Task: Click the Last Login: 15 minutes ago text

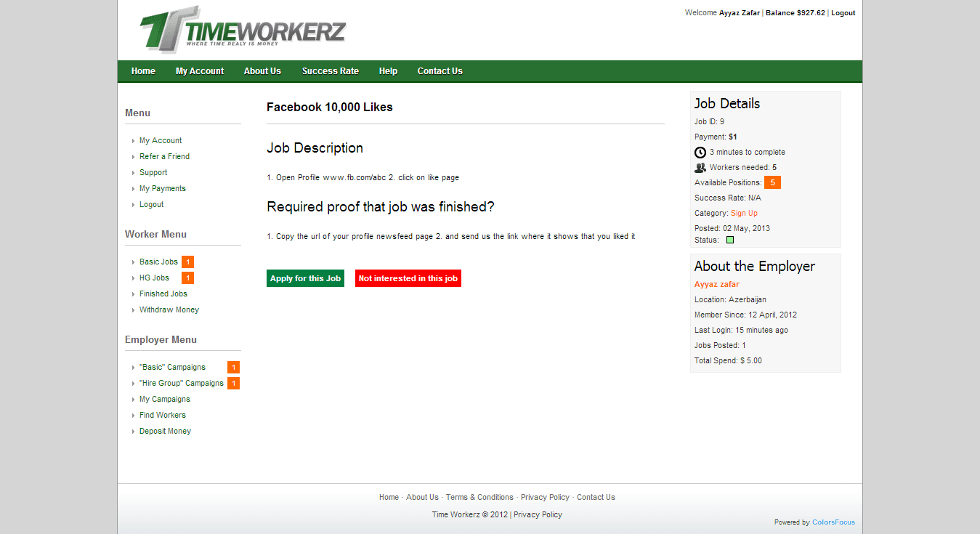Action: pyautogui.click(x=741, y=331)
